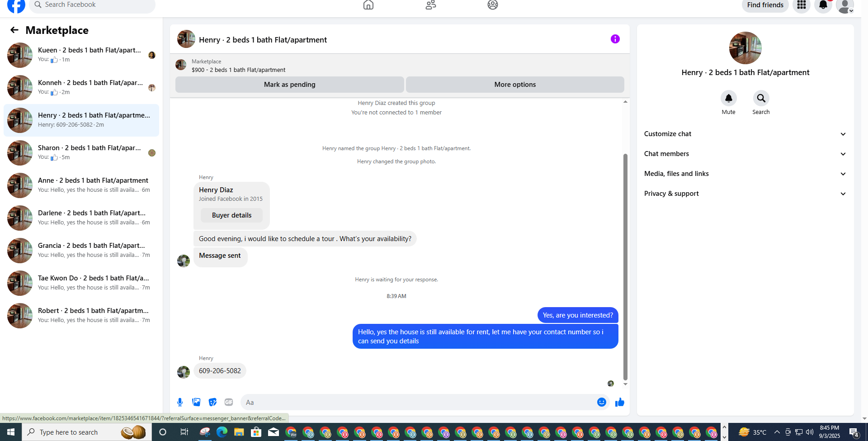Open Windows Start menu

coord(11,432)
